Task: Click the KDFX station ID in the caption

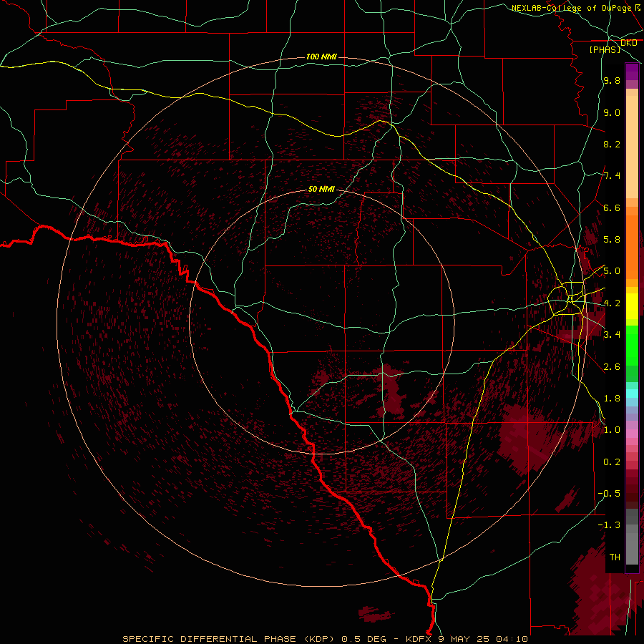Action: [419, 639]
